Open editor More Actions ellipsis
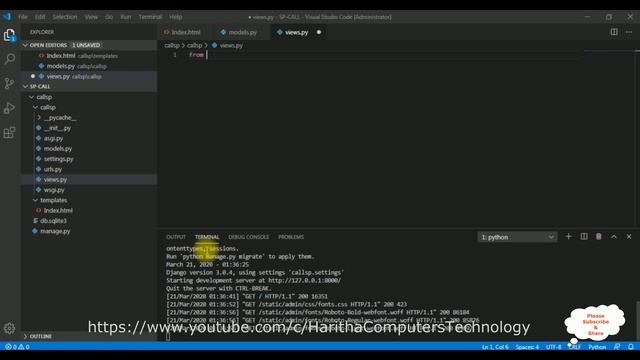The width and height of the screenshot is (640, 360). [x=629, y=32]
